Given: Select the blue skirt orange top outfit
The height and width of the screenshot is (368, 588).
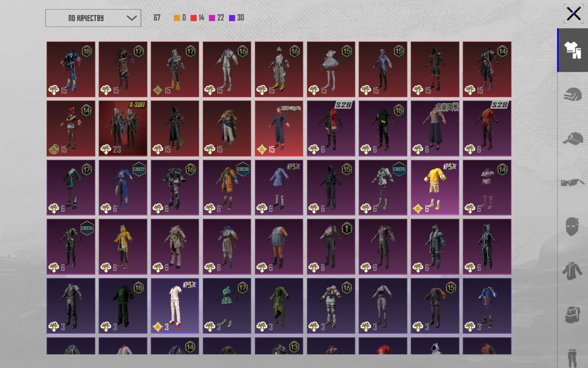Looking at the screenshot, I should pyautogui.click(x=279, y=247).
